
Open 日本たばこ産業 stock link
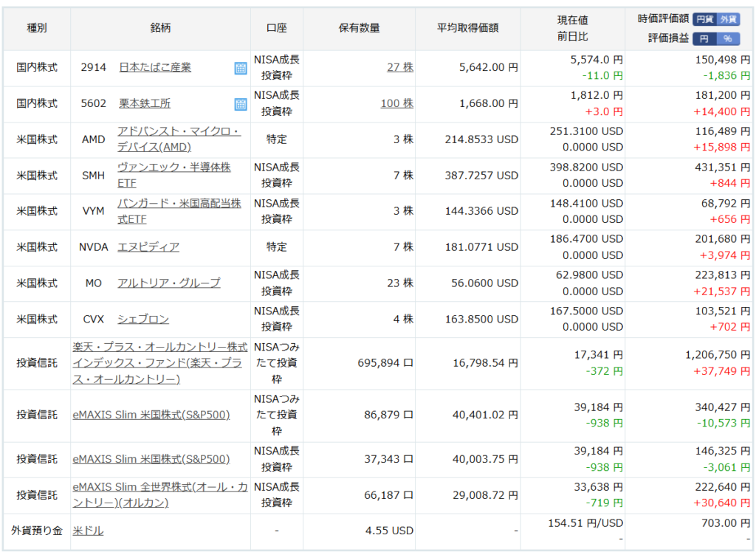click(155, 67)
